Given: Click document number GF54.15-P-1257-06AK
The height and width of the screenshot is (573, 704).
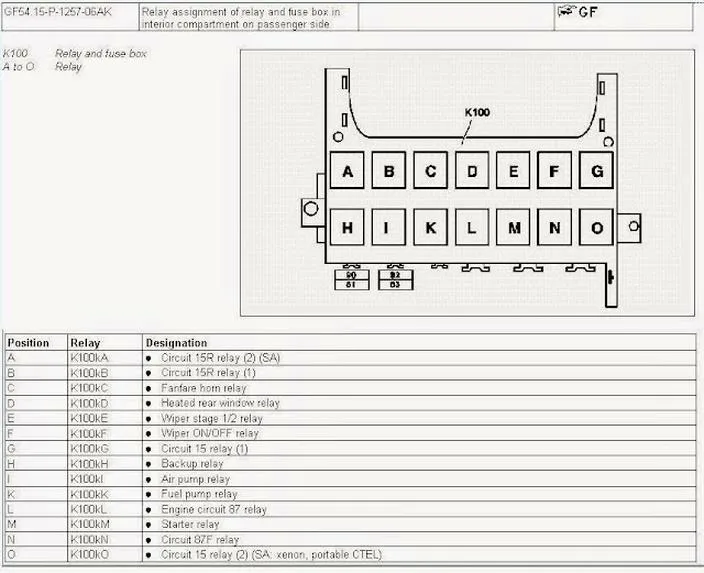Looking at the screenshot, I should coord(57,12).
